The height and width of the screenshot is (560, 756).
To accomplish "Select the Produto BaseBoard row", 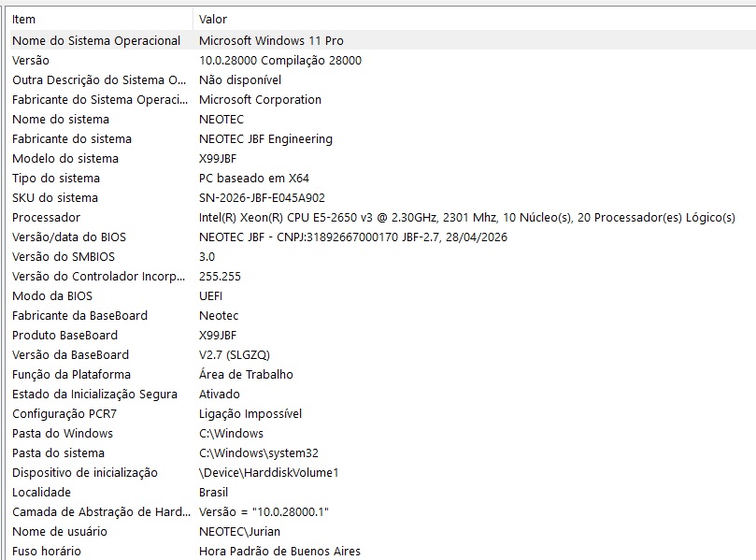I will (x=65, y=336).
